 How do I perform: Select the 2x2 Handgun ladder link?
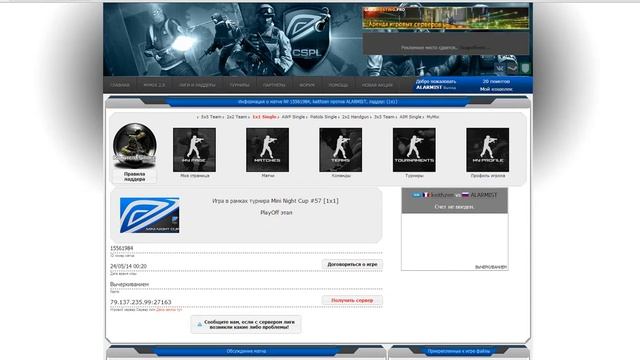click(x=355, y=117)
